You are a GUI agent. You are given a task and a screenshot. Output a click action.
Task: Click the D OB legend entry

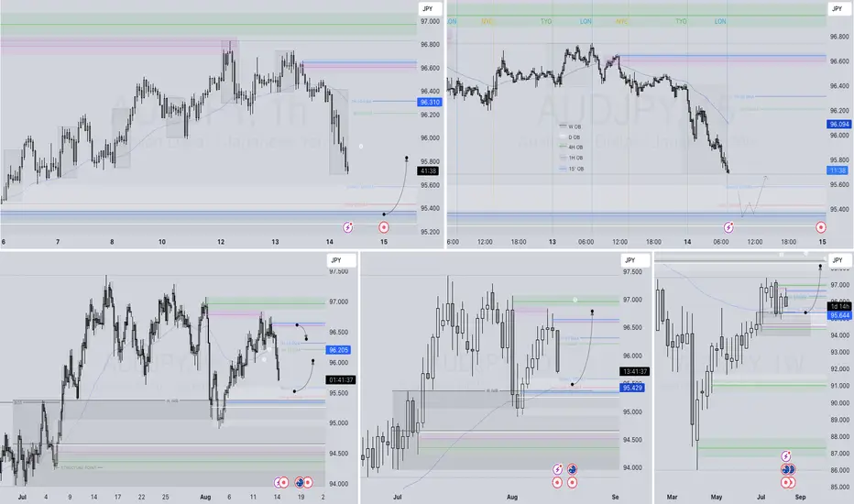tap(570, 137)
